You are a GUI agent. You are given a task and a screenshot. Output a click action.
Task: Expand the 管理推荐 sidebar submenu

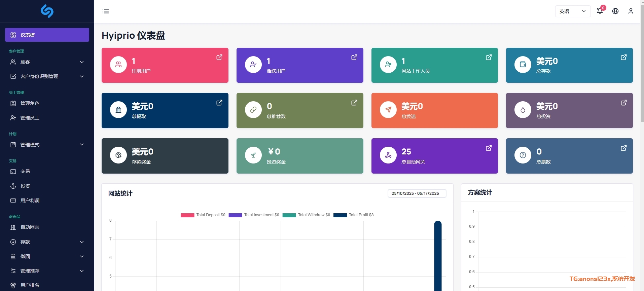(x=47, y=271)
